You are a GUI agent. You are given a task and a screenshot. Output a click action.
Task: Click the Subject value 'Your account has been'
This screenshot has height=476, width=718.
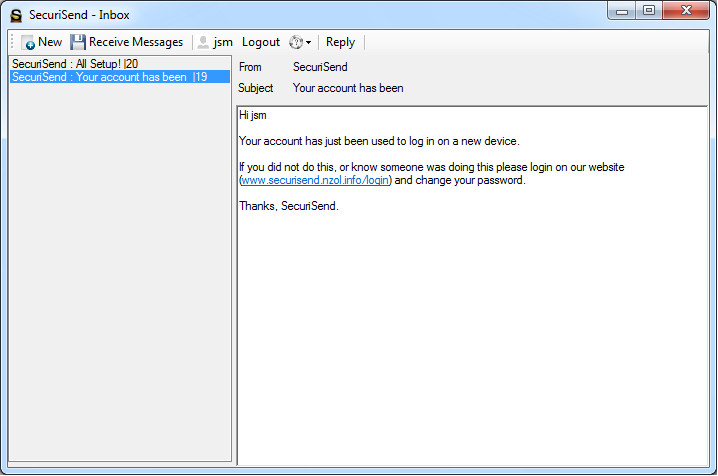[x=348, y=88]
